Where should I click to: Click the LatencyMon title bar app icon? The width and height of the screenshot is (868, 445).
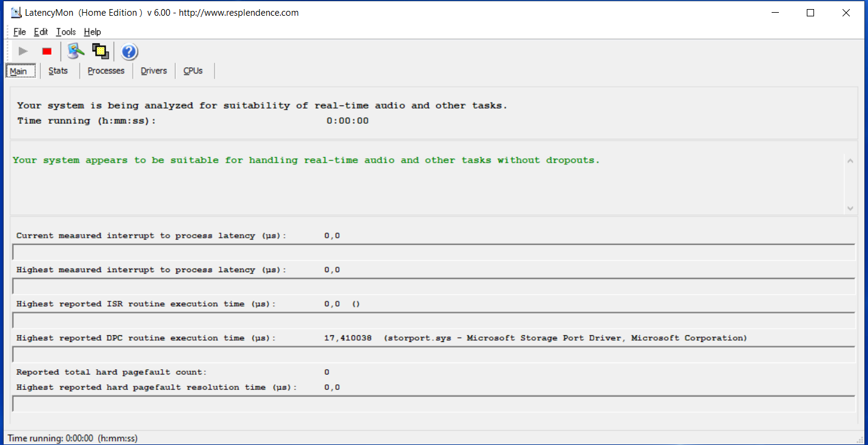coord(16,13)
